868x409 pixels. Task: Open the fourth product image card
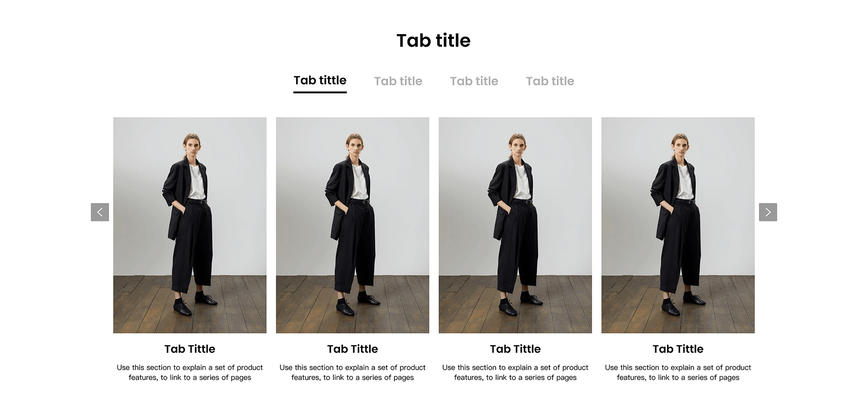pyautogui.click(x=678, y=225)
